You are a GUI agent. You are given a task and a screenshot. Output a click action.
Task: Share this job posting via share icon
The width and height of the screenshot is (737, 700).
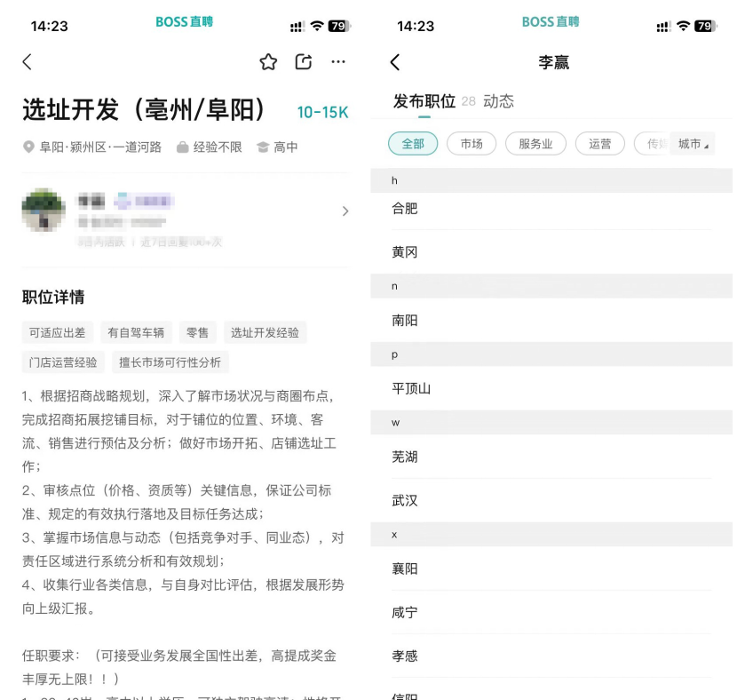coord(304,61)
